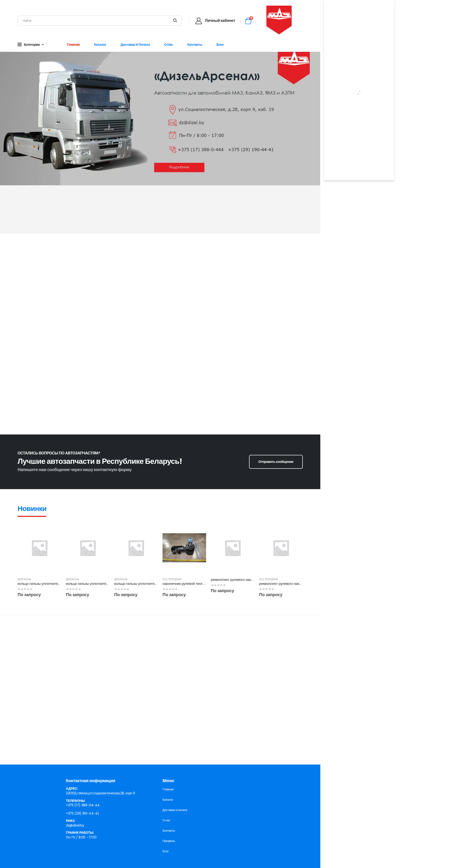Image resolution: width=454 pixels, height=868 pixels.
Task: Click footer Контакты link
Action: coord(168,831)
